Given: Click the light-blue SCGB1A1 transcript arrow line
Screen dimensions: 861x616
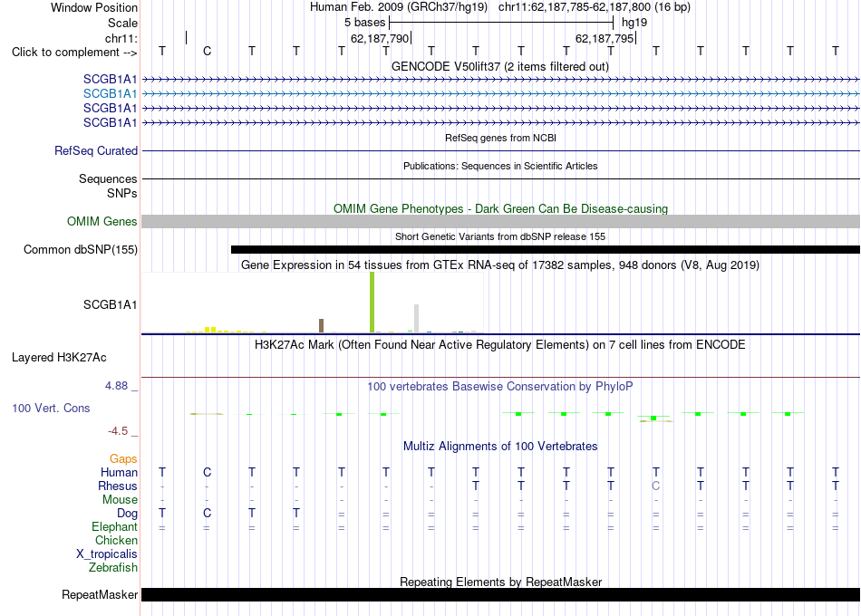Looking at the screenshot, I should [500, 94].
